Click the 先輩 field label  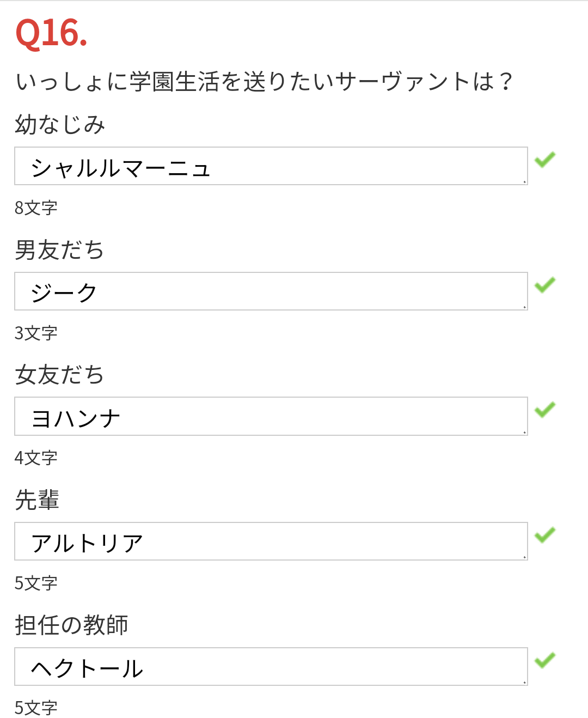click(37, 500)
